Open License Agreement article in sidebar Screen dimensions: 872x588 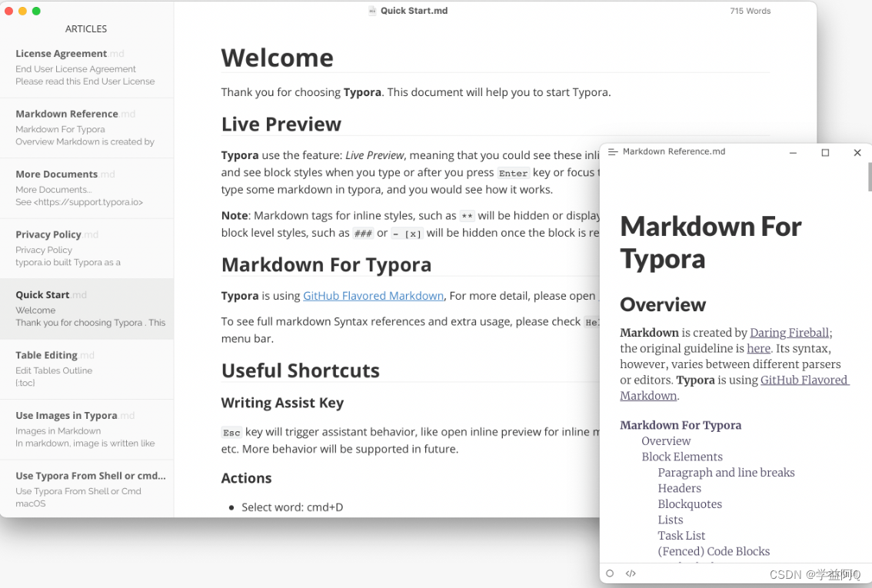click(x=87, y=68)
